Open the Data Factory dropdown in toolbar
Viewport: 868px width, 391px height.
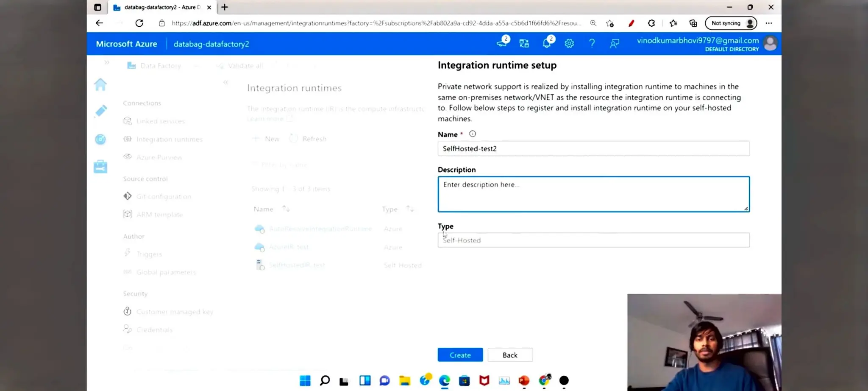click(163, 66)
